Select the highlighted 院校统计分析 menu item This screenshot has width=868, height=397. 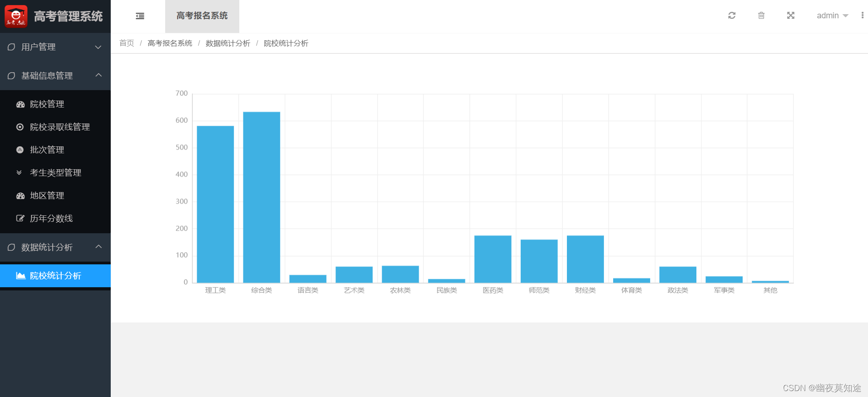click(55, 276)
